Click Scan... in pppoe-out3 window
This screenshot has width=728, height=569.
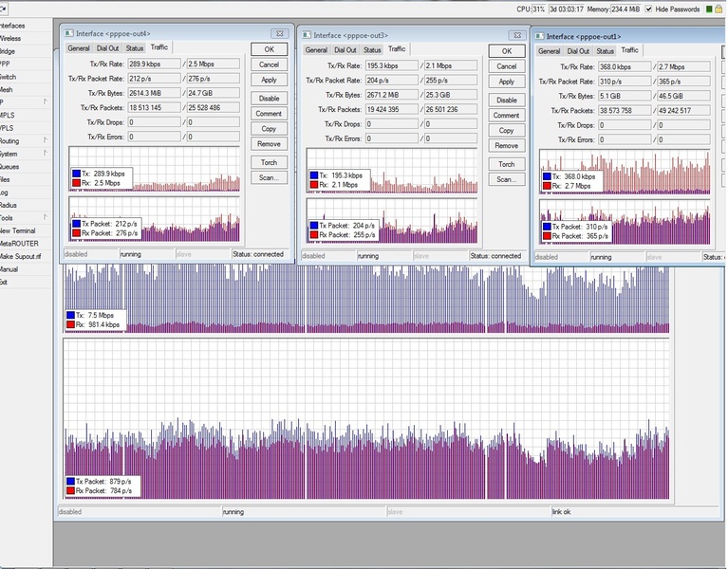click(x=507, y=179)
